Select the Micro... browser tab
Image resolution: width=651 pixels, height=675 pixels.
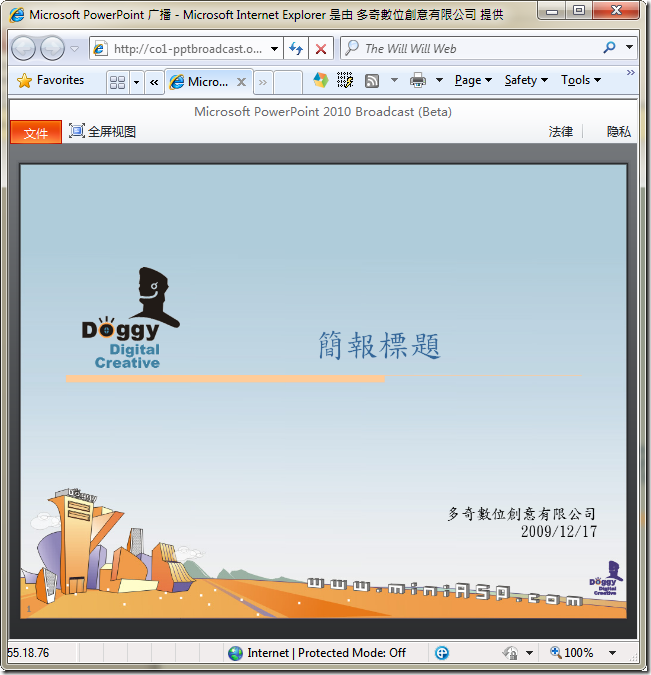tap(208, 81)
